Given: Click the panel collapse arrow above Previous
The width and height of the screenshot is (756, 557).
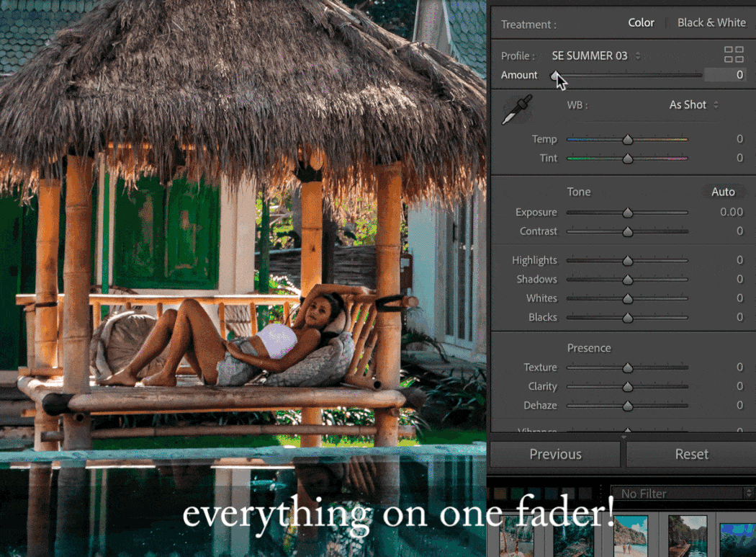Looking at the screenshot, I should tap(624, 437).
